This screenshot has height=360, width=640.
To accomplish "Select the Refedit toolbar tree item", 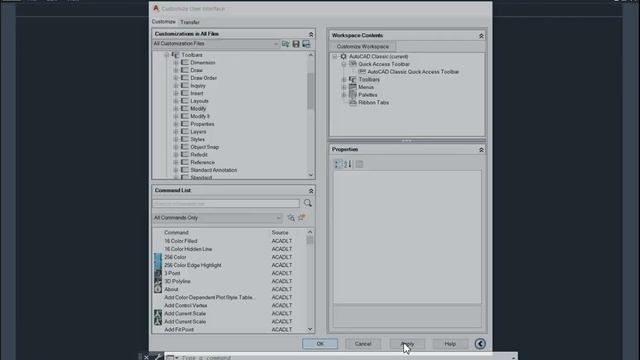I will 199,155.
